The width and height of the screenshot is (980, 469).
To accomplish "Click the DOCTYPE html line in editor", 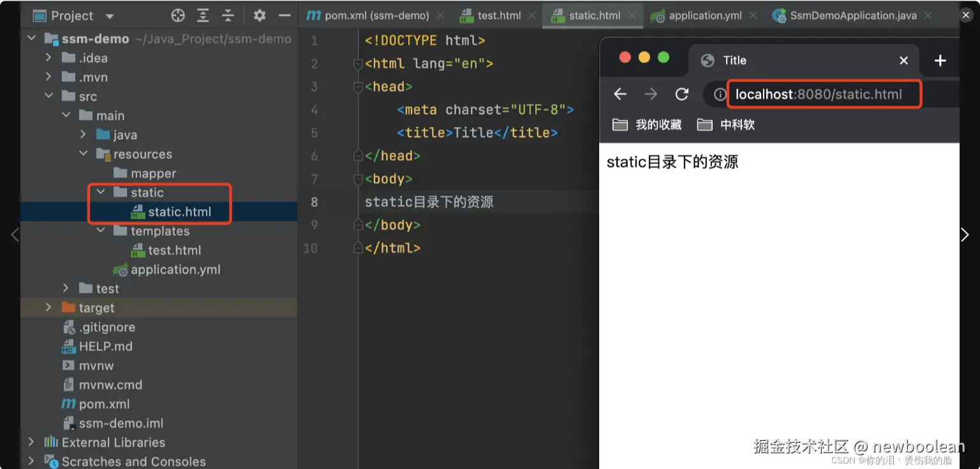I will (425, 41).
